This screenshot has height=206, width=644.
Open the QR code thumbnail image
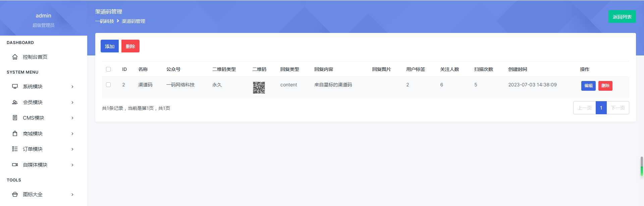259,88
